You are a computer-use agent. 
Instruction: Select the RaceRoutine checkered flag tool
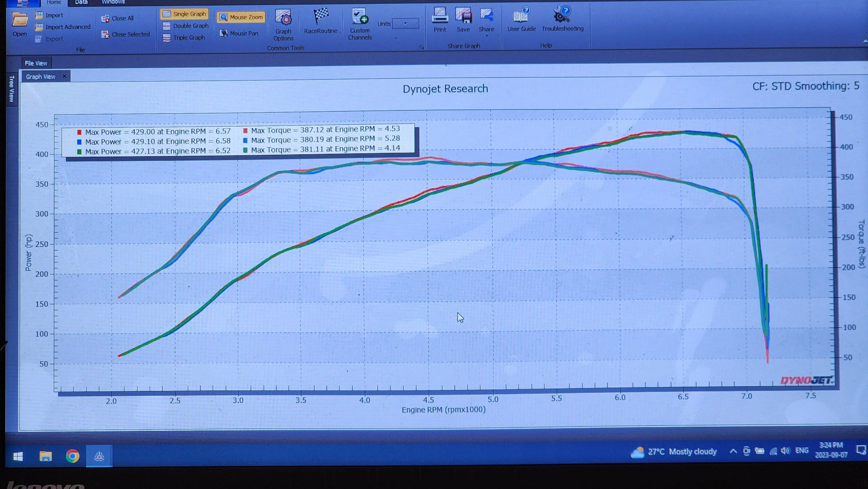[x=321, y=22]
